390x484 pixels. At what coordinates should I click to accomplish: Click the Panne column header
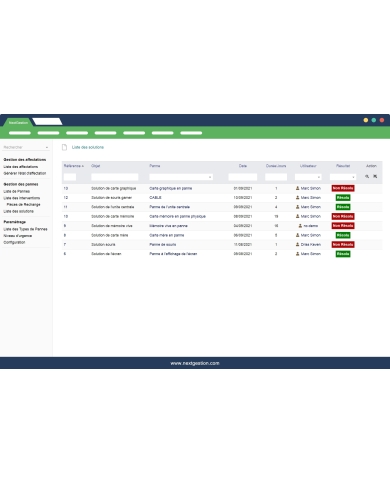pyautogui.click(x=155, y=166)
